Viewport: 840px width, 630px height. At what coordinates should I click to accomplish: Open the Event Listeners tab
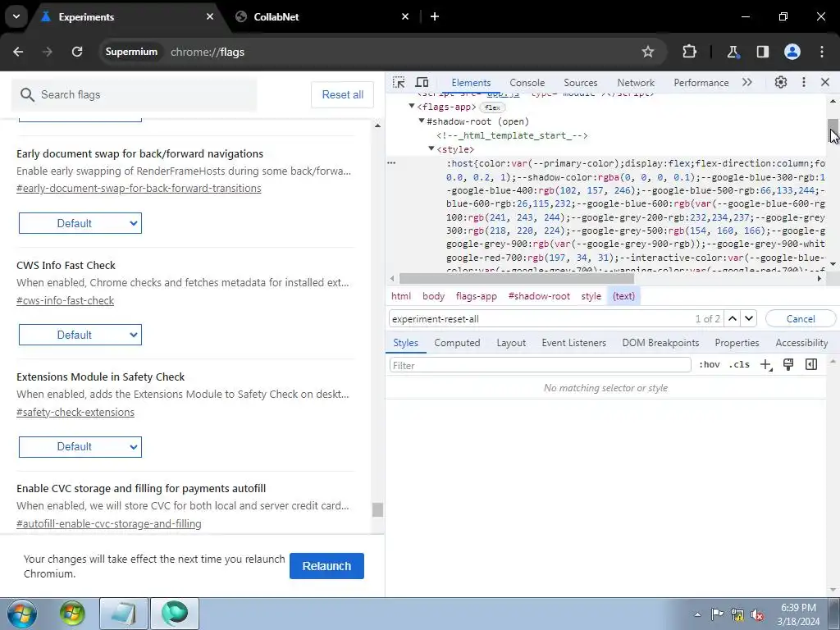click(573, 343)
